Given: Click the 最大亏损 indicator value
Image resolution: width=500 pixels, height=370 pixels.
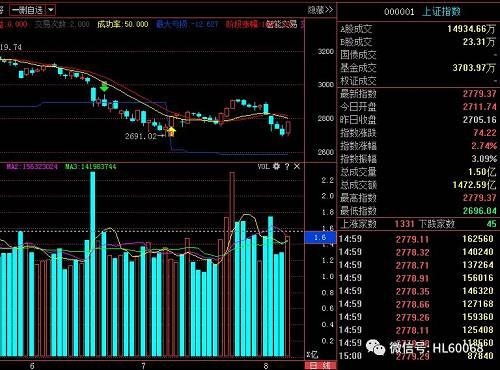Looking at the screenshot, I should (187, 24).
